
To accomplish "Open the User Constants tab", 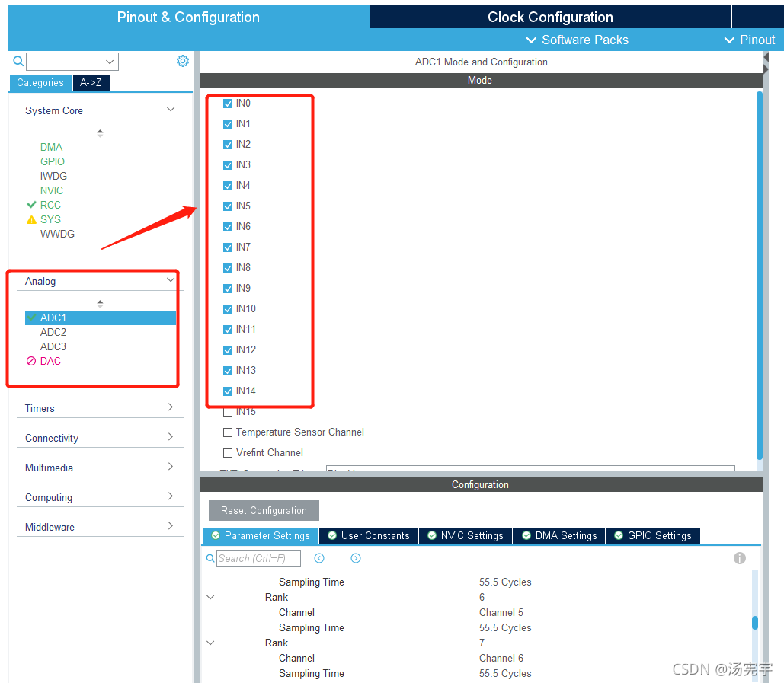I will [369, 535].
